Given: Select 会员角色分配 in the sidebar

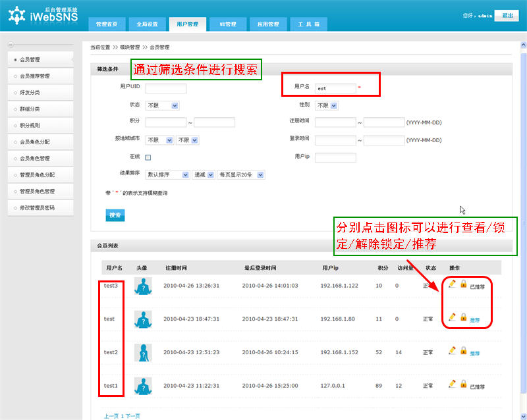Looking at the screenshot, I should pos(40,142).
